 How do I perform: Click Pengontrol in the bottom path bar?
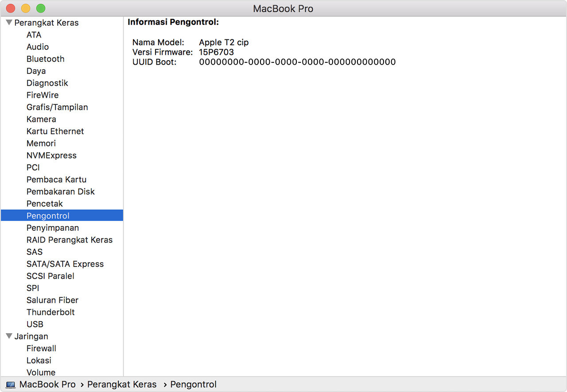tap(193, 384)
